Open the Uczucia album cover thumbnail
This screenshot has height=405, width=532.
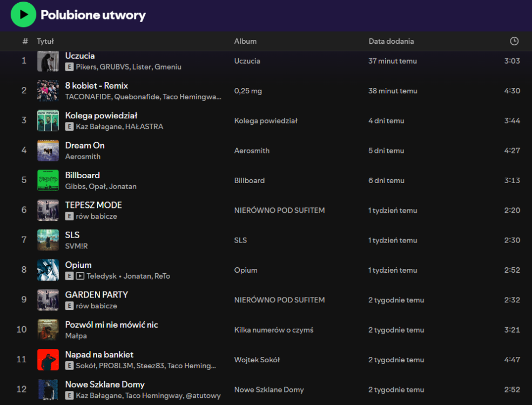coord(48,61)
